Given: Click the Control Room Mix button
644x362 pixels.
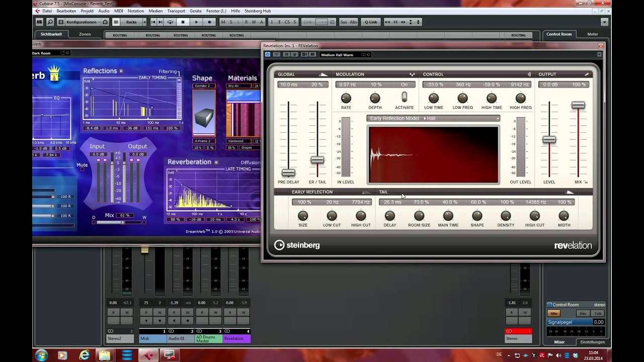Looking at the screenshot, I should (x=554, y=313).
